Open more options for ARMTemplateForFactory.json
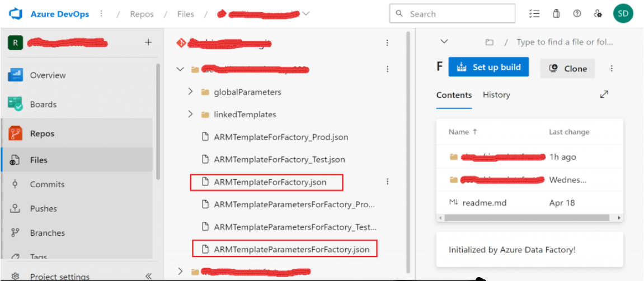This screenshot has height=281, width=644. tap(387, 181)
